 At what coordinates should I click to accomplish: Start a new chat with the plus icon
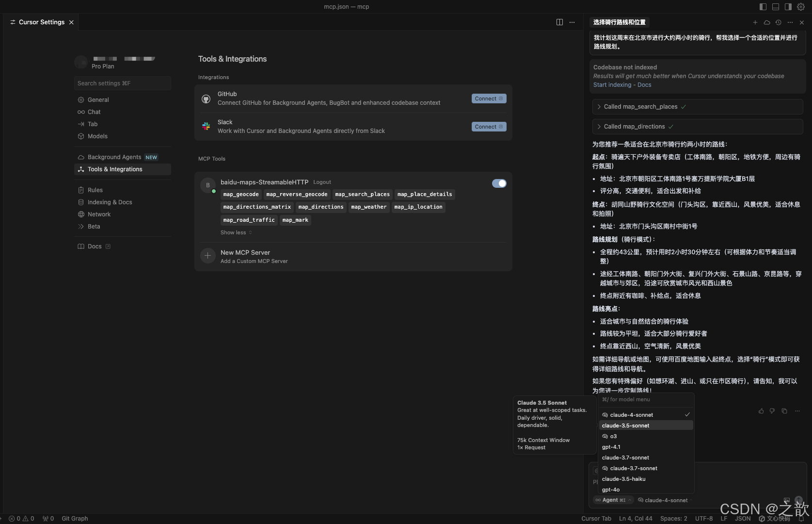[755, 22]
